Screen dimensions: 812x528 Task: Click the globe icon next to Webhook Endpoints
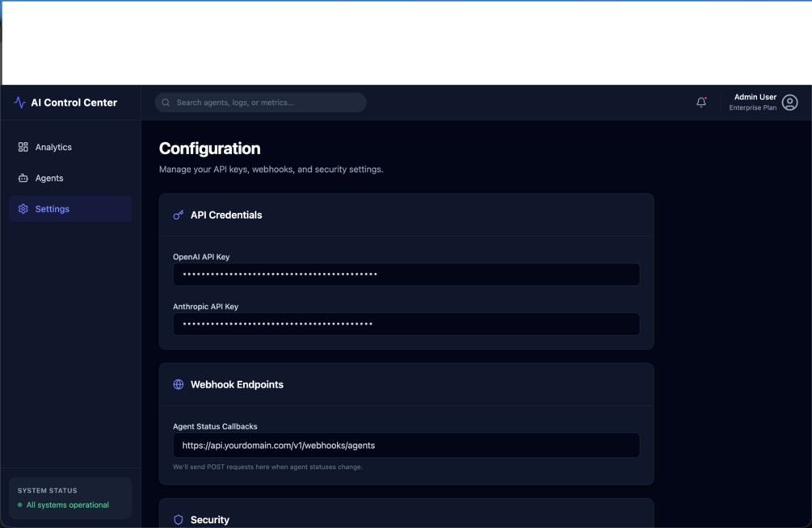[x=178, y=384]
